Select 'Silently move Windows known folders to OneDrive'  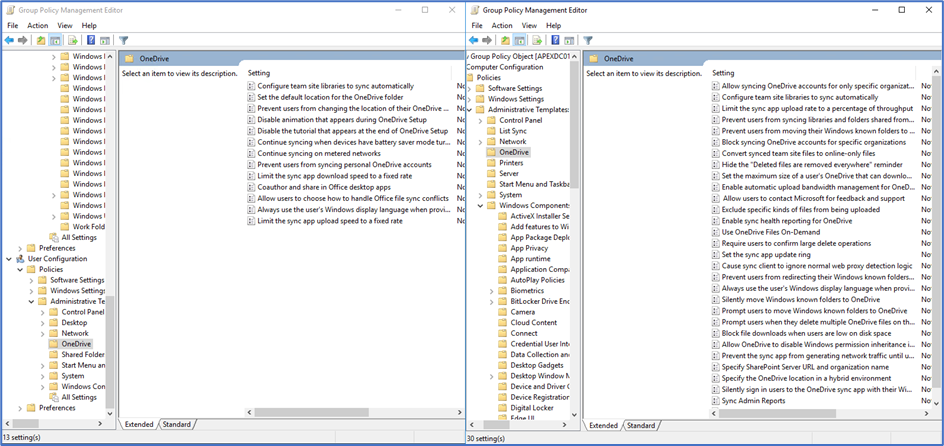point(801,299)
